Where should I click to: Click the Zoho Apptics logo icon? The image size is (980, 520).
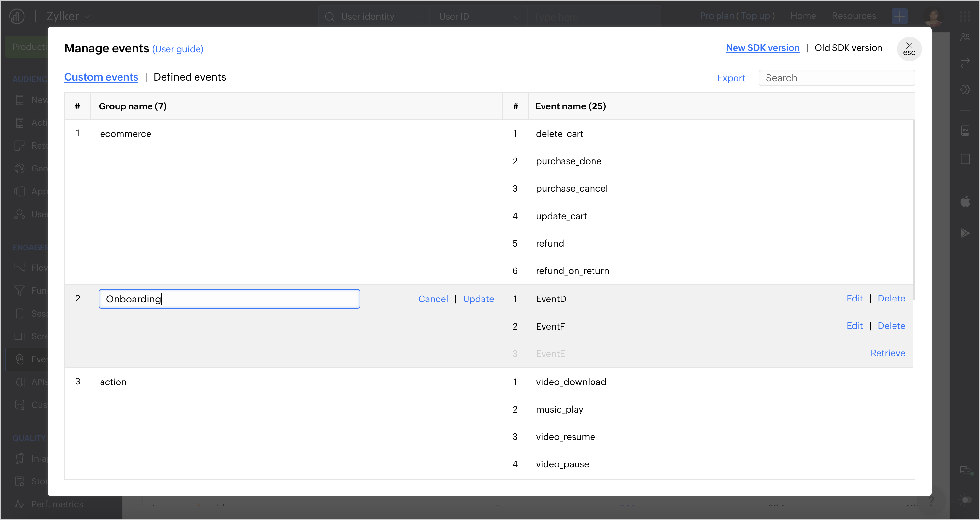pyautogui.click(x=17, y=16)
